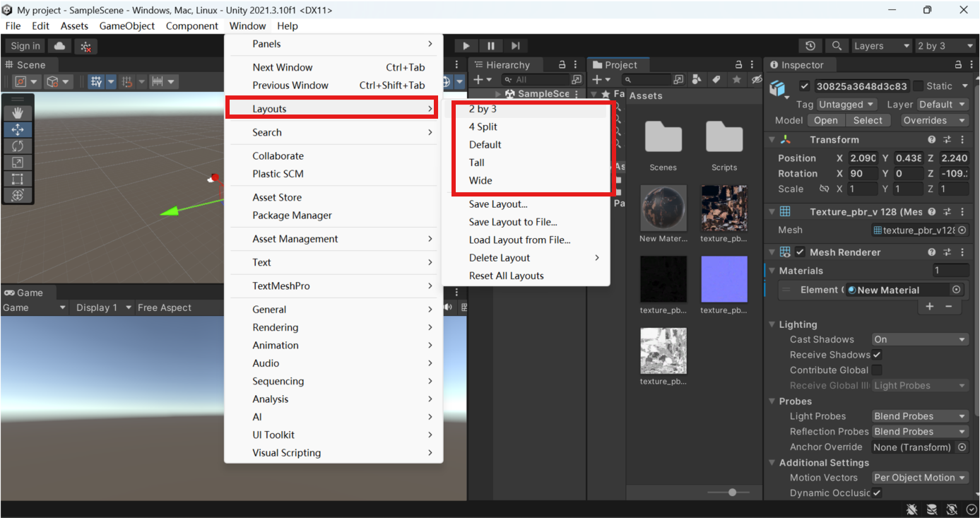The width and height of the screenshot is (980, 518).
Task: Click the cloud services icon
Action: 60,46
